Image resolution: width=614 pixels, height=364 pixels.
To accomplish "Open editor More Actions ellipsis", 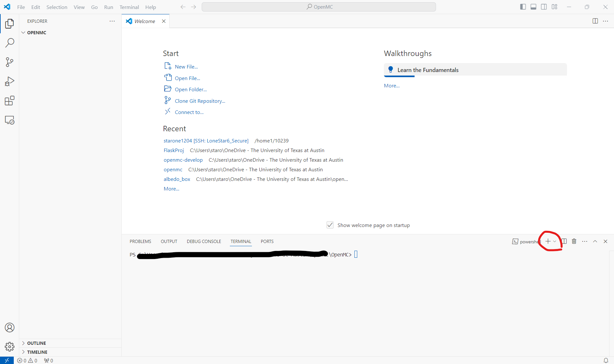I will click(605, 21).
